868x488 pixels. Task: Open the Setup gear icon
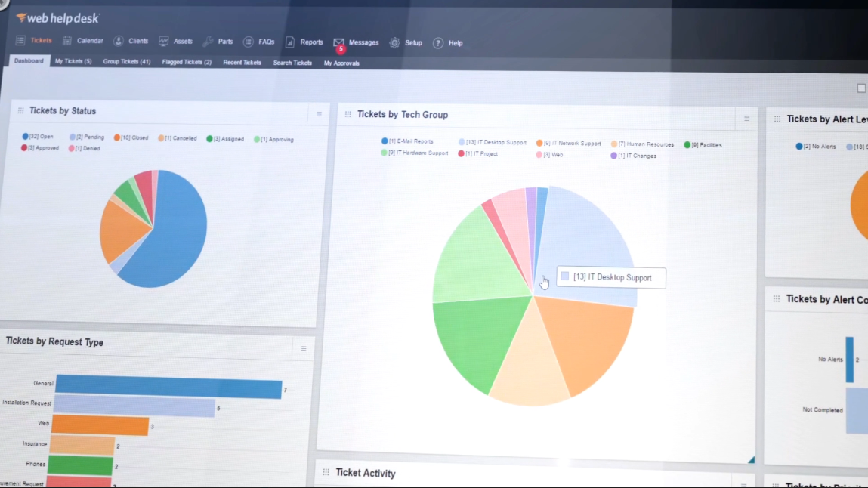point(394,42)
